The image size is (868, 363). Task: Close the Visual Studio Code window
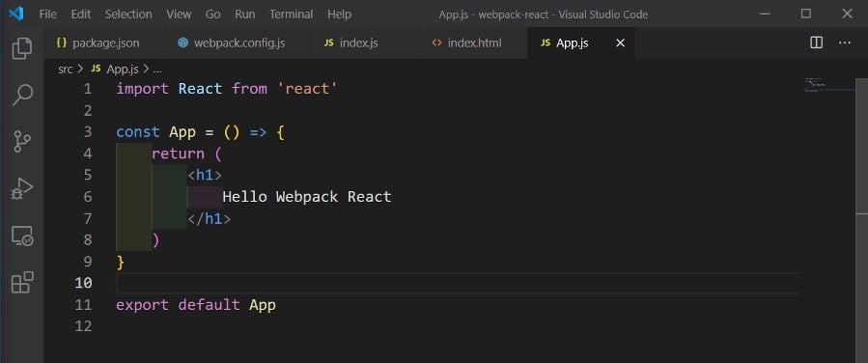click(847, 14)
